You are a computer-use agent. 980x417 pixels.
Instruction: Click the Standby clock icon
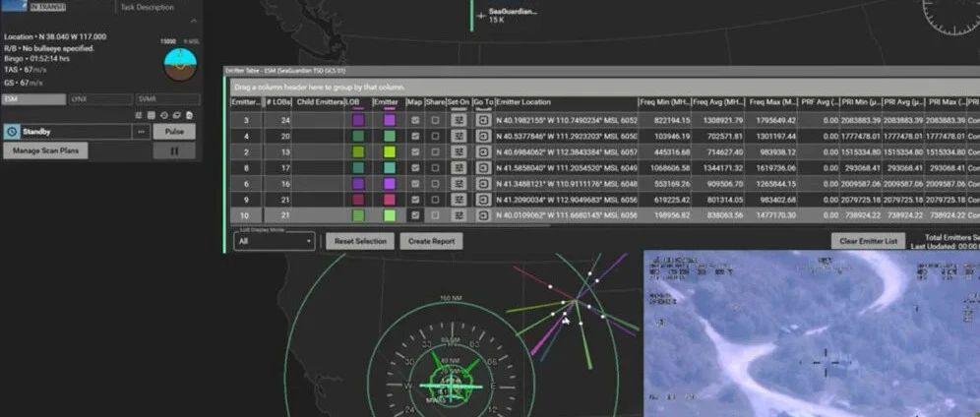[11, 132]
